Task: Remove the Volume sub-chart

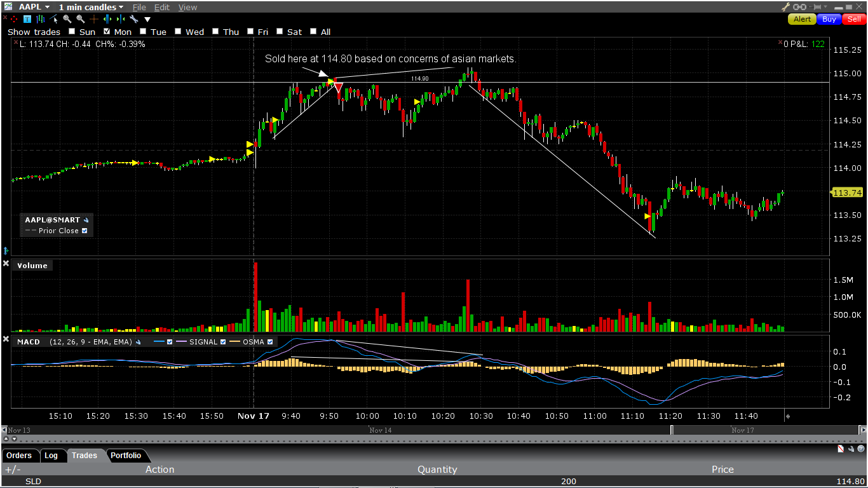Action: click(x=6, y=264)
